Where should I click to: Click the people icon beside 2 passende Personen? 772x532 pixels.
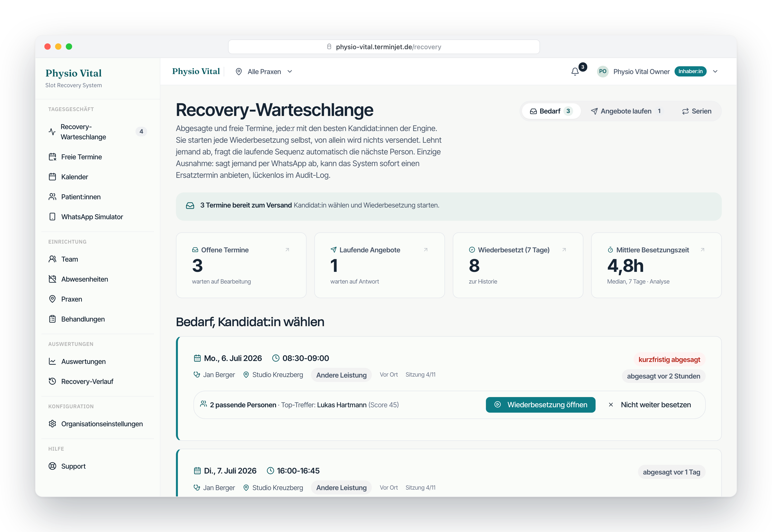[x=203, y=404]
